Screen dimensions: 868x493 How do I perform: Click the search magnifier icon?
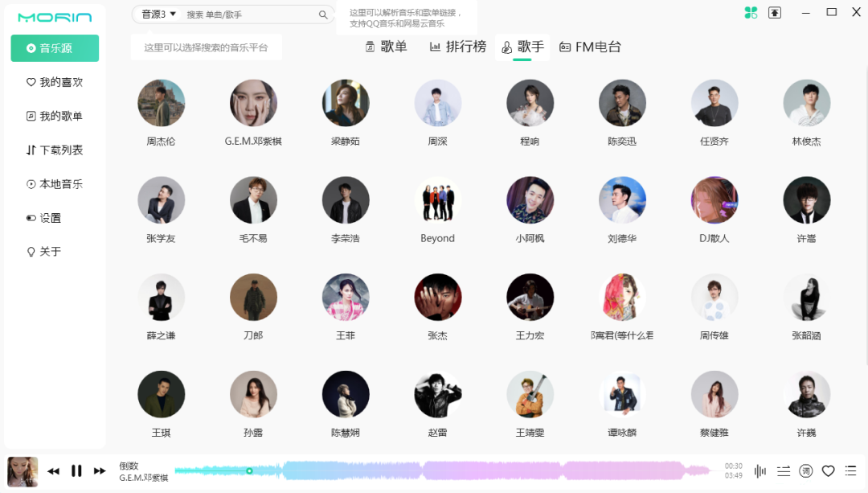point(323,14)
